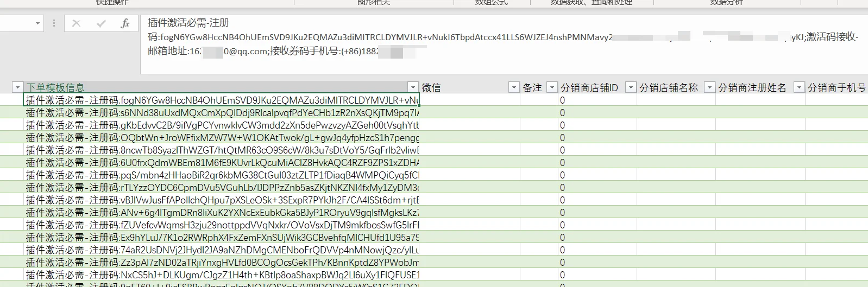
Task: Select the cell with code starting gKbEdvvC2B
Action: tap(222, 125)
